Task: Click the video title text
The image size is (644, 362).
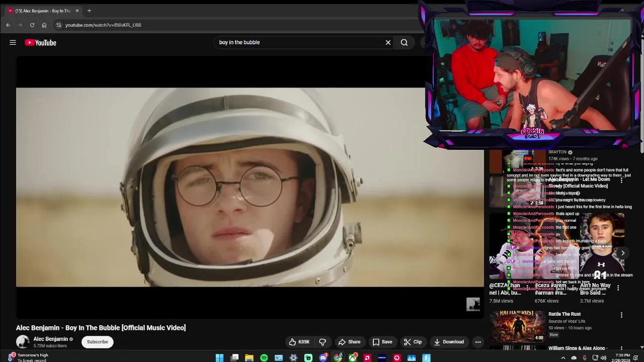Action: [101, 328]
